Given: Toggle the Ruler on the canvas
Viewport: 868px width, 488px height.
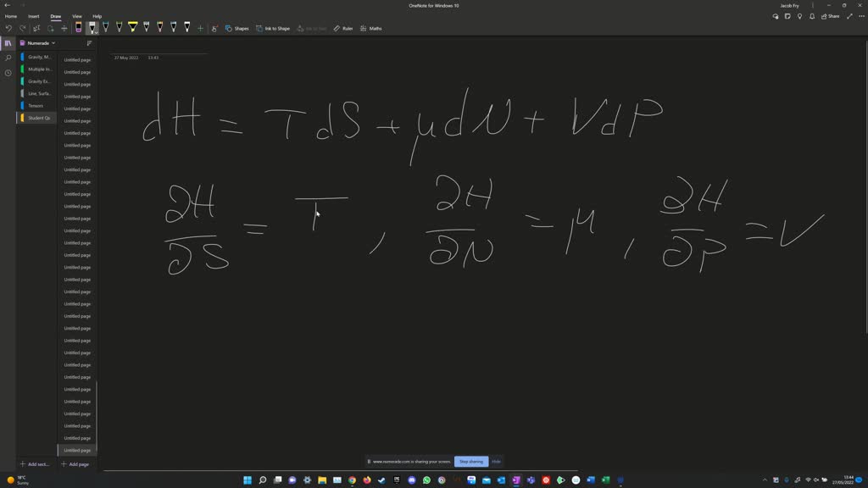Looking at the screenshot, I should (342, 28).
